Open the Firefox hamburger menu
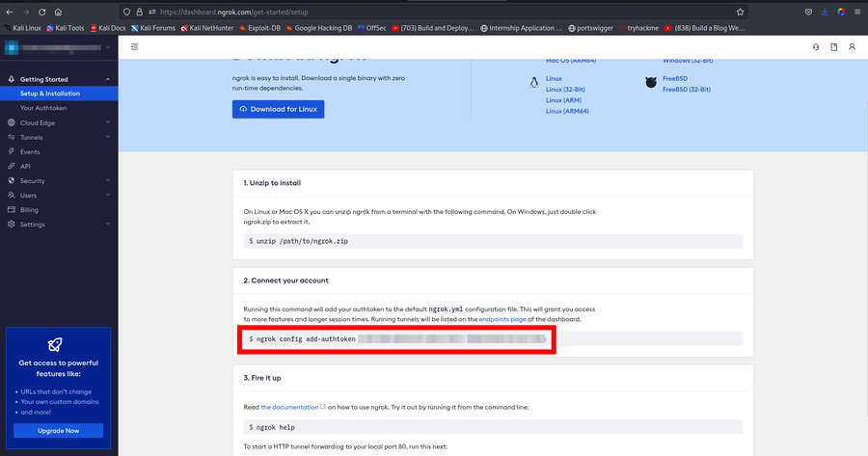The image size is (868, 456). (x=857, y=12)
